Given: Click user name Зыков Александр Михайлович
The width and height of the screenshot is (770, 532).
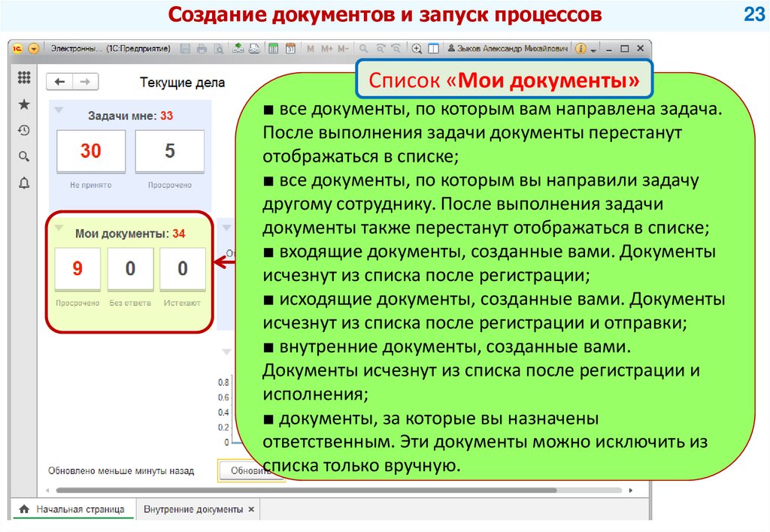Looking at the screenshot, I should click(x=508, y=49).
